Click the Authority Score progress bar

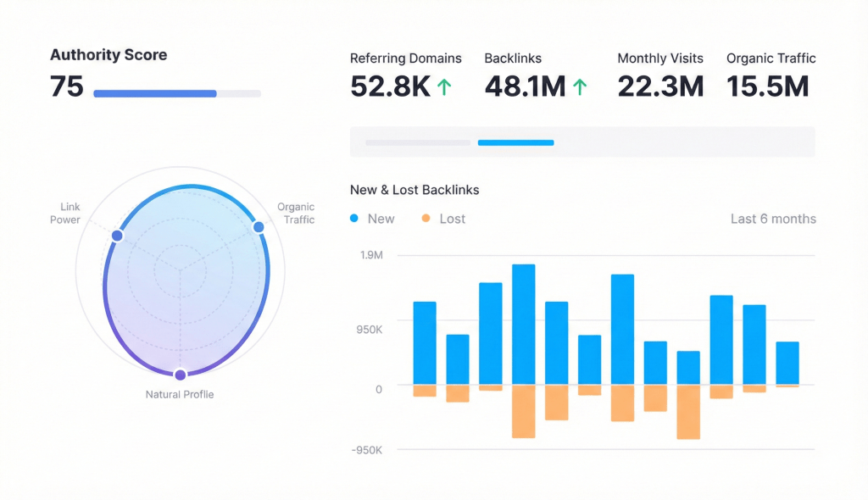pyautogui.click(x=176, y=93)
